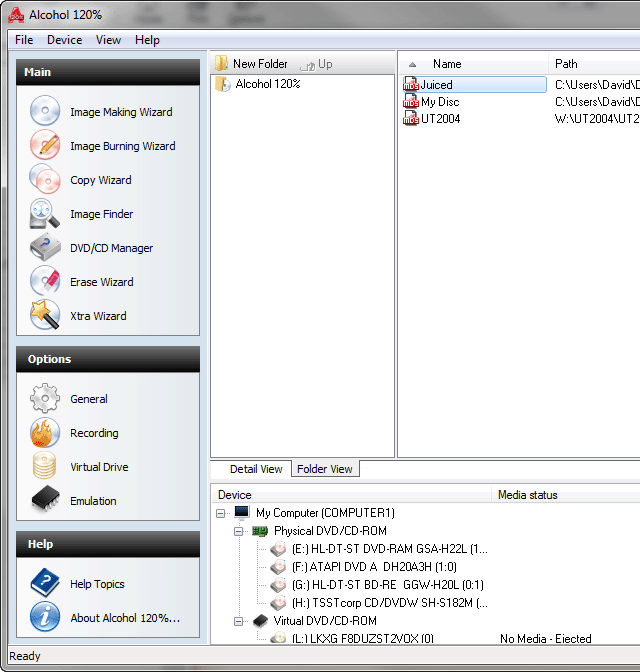Image resolution: width=640 pixels, height=672 pixels.
Task: Click the My Computer monitor icon
Action: 242,512
